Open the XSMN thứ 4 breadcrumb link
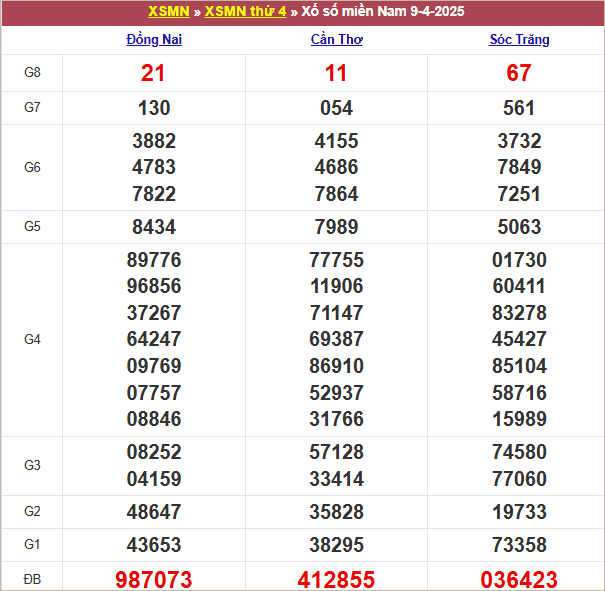605x591 pixels. [245, 11]
